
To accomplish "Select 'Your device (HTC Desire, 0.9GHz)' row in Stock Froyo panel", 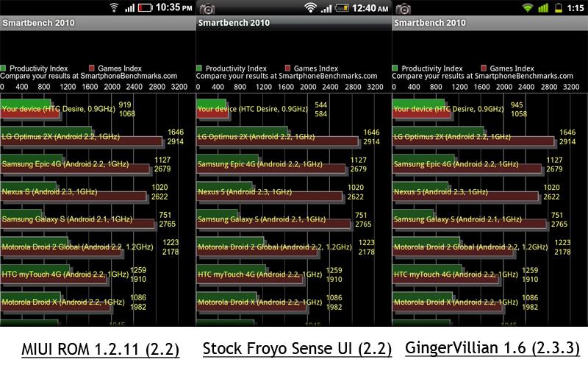I will (x=262, y=109).
